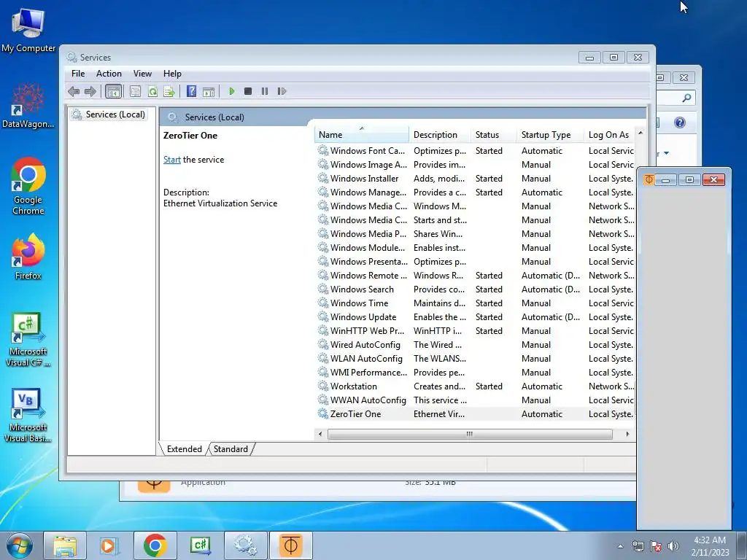The width and height of the screenshot is (747, 560).
Task: Click the Stop Service square icon
Action: click(x=248, y=91)
